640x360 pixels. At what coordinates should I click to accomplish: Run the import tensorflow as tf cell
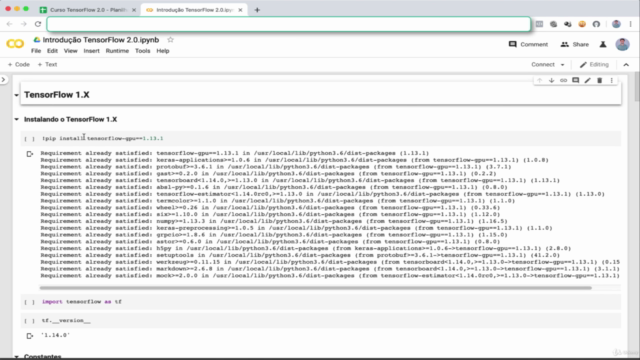click(29, 302)
